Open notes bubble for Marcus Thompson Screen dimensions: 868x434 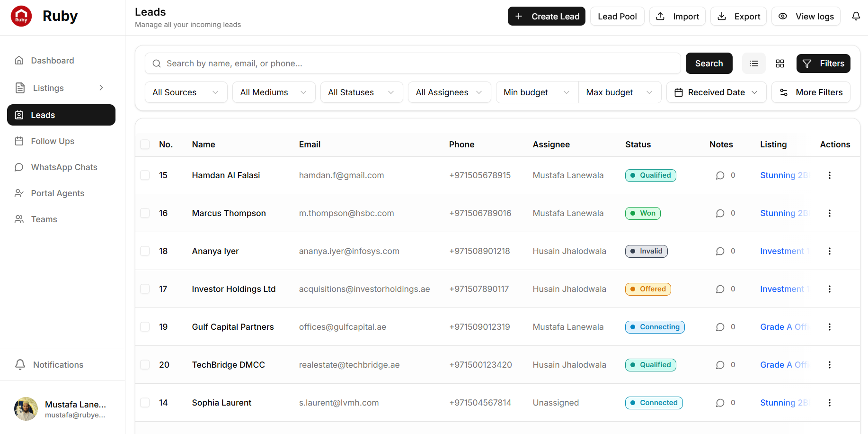720,213
